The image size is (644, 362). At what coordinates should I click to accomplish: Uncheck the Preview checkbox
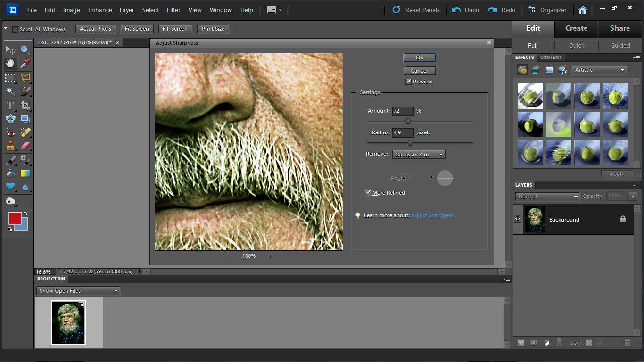click(409, 82)
